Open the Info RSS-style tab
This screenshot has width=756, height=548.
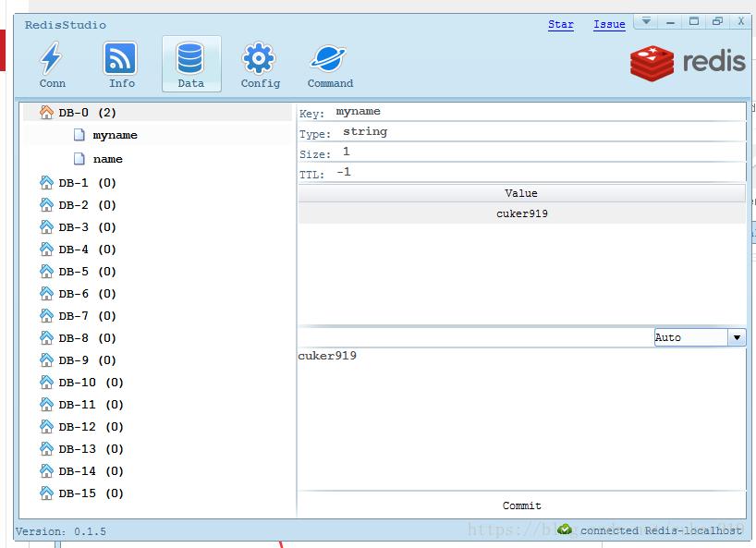121,64
